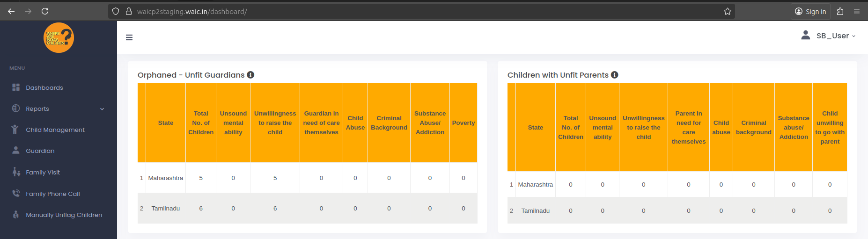Click the Child Management icon in sidebar
This screenshot has height=239, width=868.
click(15, 130)
